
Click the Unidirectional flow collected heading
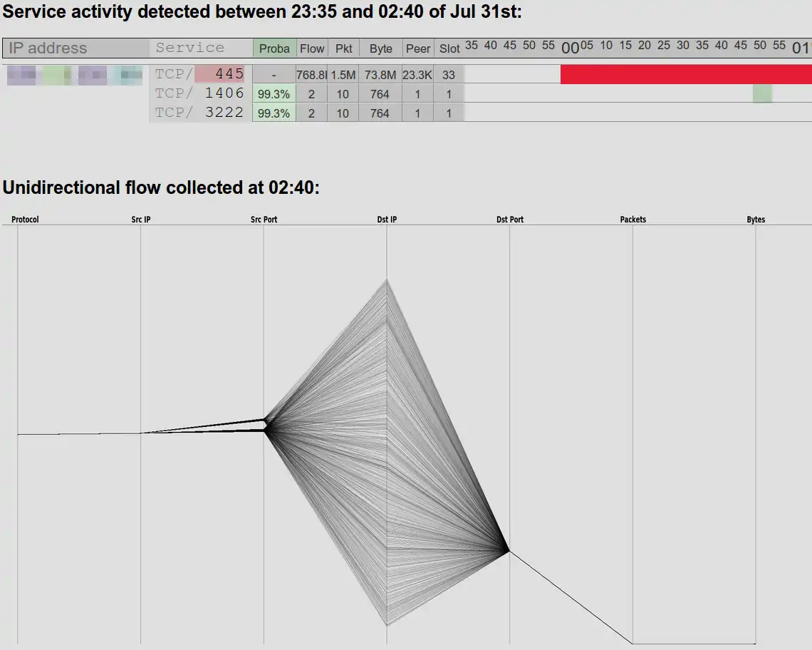click(161, 187)
